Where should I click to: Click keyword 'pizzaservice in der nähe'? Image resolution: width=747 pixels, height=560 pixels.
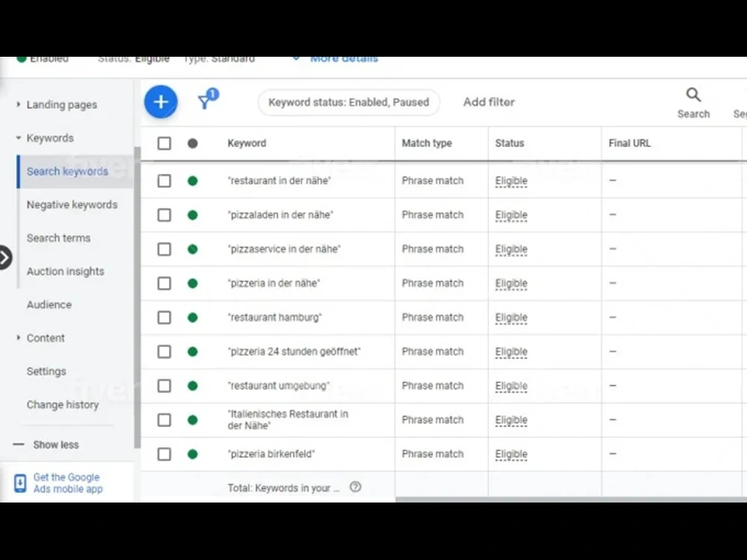click(284, 249)
